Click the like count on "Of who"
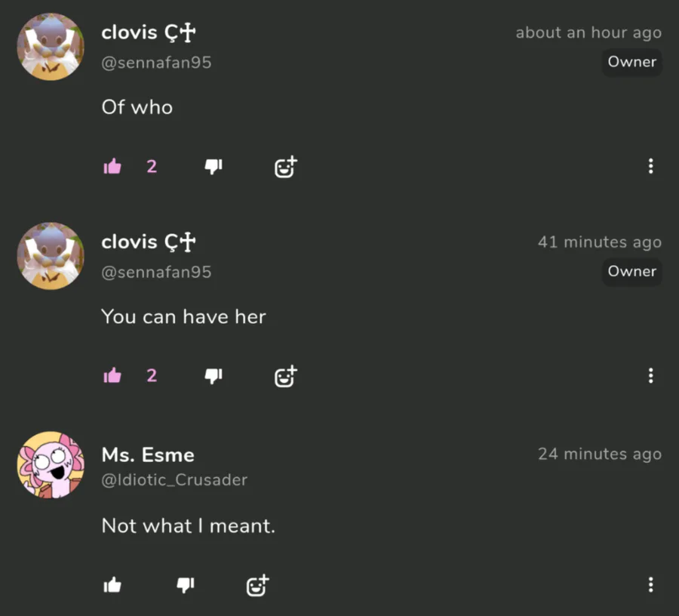The width and height of the screenshot is (679, 616). click(152, 166)
